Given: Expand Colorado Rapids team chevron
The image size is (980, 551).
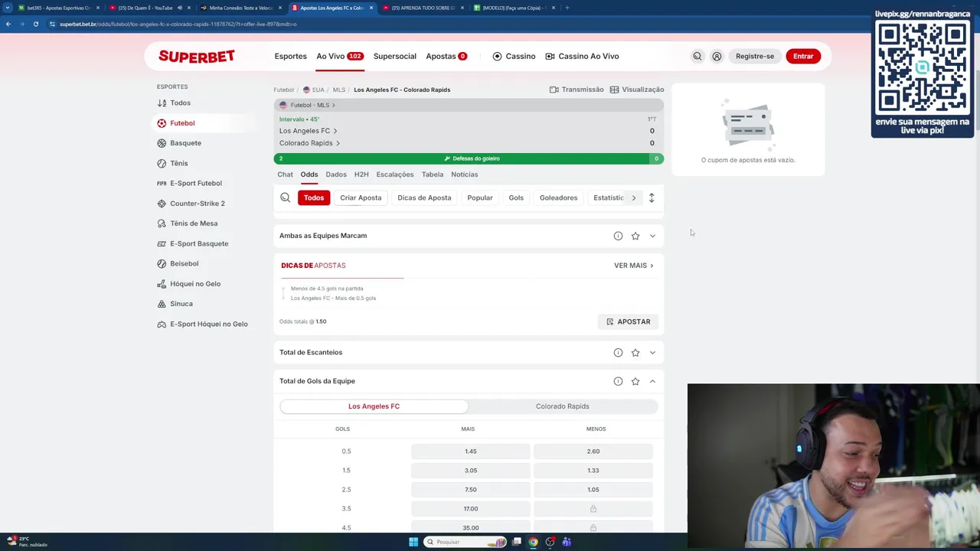Looking at the screenshot, I should pos(338,143).
